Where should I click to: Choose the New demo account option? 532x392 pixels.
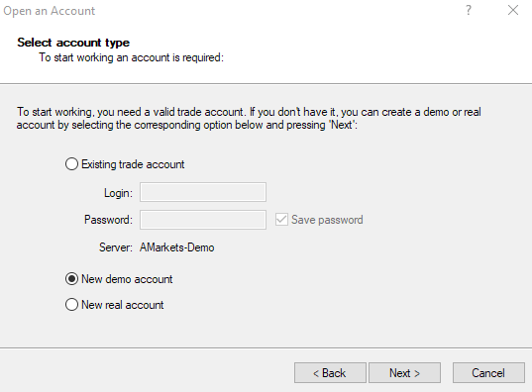click(71, 279)
